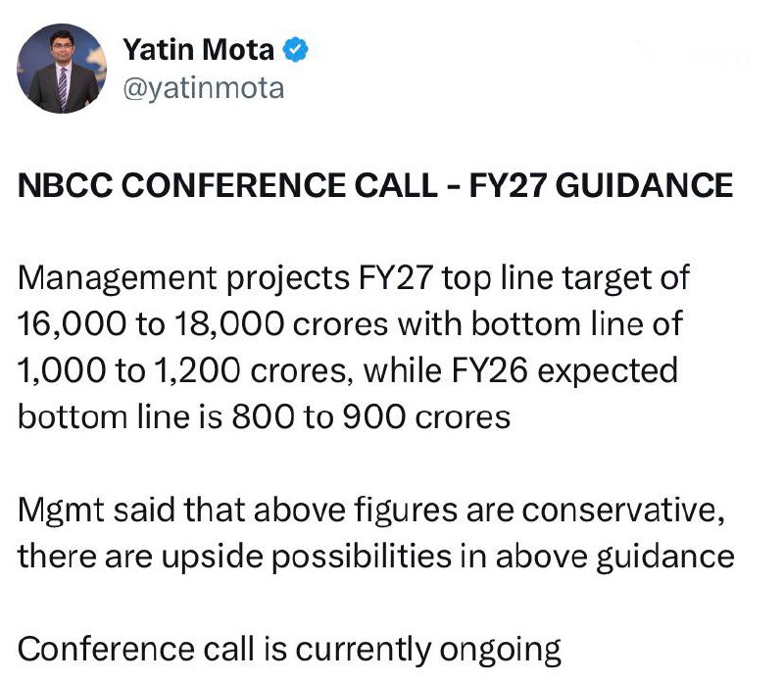This screenshot has width=784, height=682.
Task: Click the line about 'upside possibilities'
Action: (x=375, y=556)
